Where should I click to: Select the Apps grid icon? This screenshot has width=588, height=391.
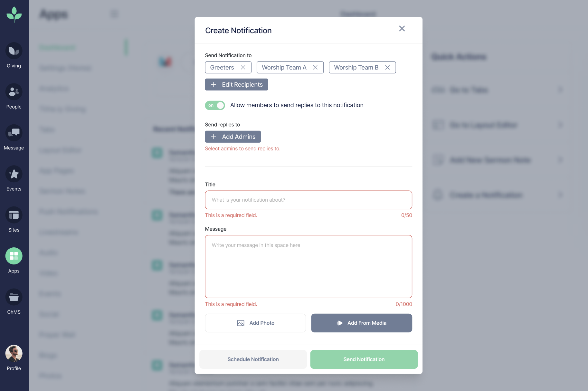tap(14, 256)
